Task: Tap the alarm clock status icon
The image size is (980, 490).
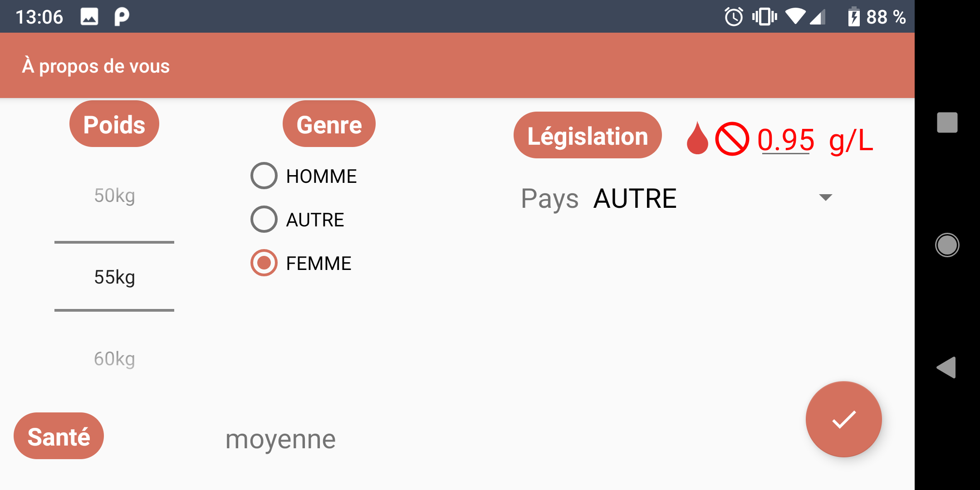Action: [x=734, y=17]
